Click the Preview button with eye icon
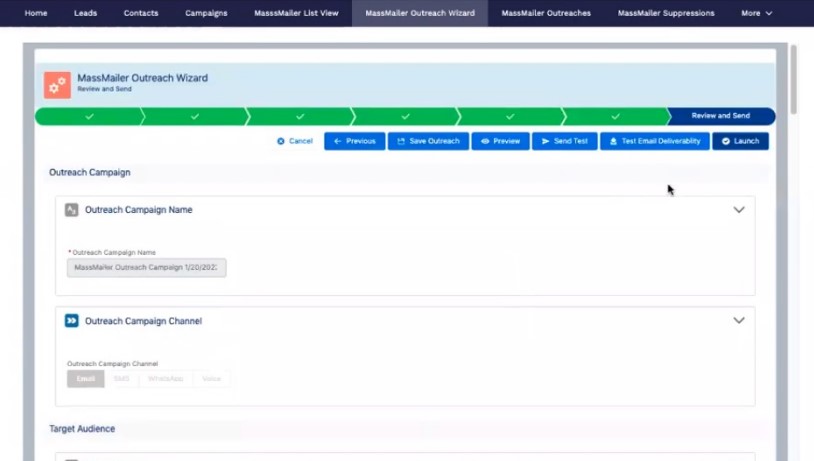 (x=500, y=141)
